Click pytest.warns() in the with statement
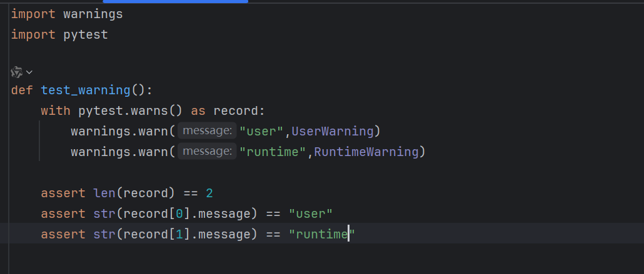 click(131, 110)
